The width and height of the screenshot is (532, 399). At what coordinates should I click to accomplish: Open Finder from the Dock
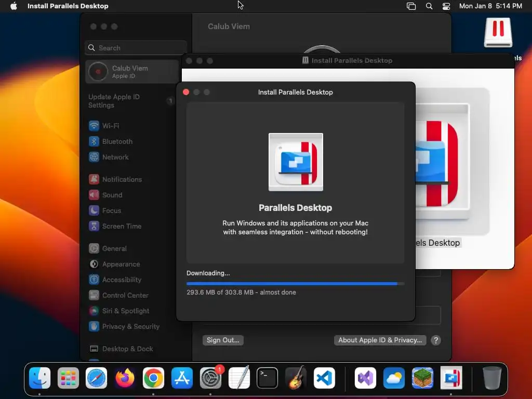coord(39,378)
